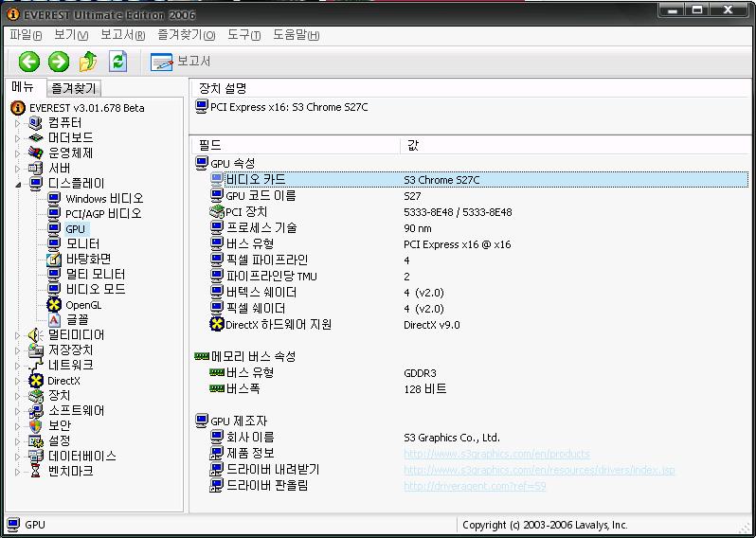Select the 컴퓨터 tree icon
Screen dimensions: 756x538
pyautogui.click(x=35, y=123)
